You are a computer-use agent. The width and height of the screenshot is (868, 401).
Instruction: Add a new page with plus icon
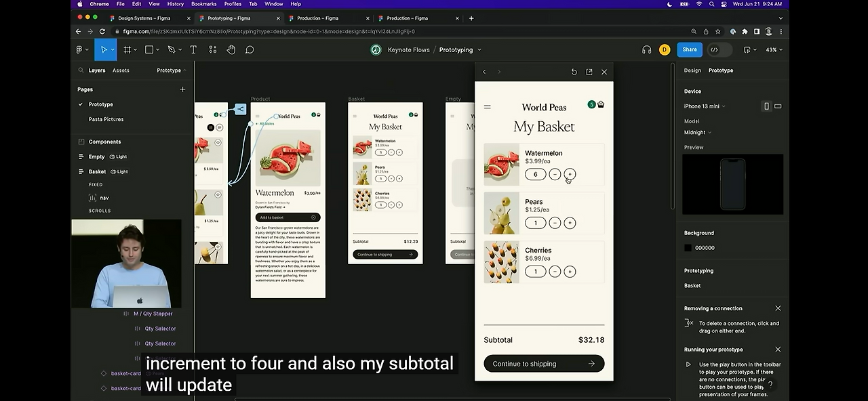coord(182,89)
